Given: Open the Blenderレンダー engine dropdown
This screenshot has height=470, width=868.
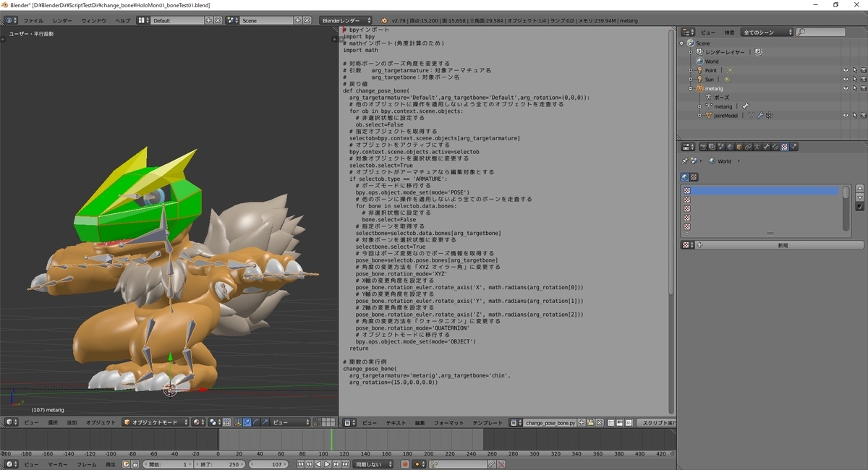Looking at the screenshot, I should (x=346, y=20).
